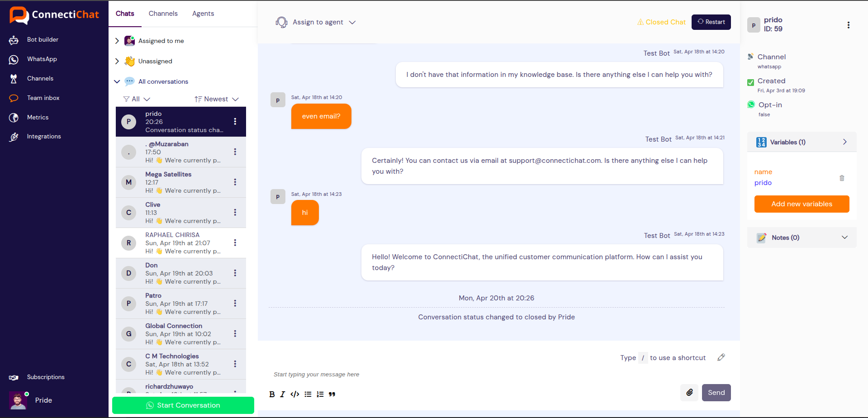The width and height of the screenshot is (868, 418).
Task: Open options menu for C M Technologies
Action: tap(235, 364)
